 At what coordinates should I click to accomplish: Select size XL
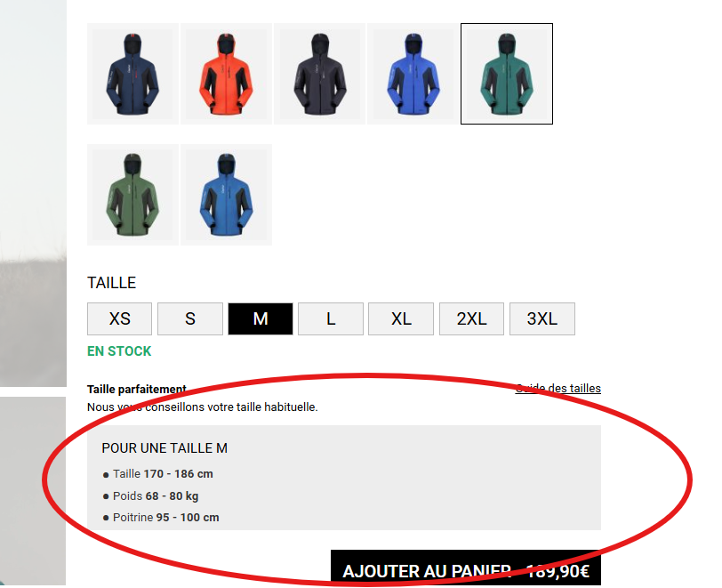pyautogui.click(x=401, y=318)
